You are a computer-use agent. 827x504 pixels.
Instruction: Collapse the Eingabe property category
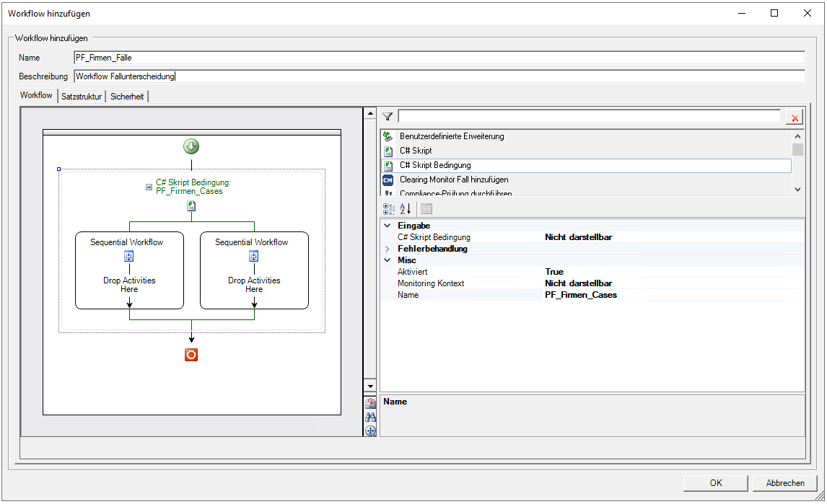387,226
